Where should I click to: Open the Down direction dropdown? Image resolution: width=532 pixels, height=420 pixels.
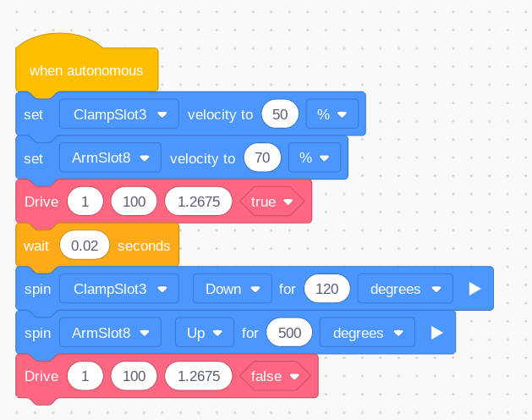[x=233, y=289]
